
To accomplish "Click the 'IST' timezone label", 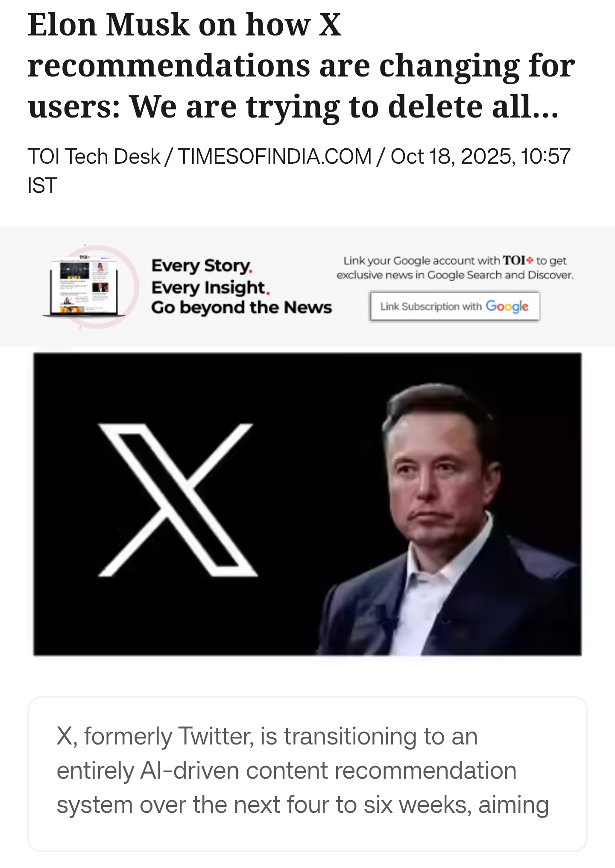I will pos(42,185).
